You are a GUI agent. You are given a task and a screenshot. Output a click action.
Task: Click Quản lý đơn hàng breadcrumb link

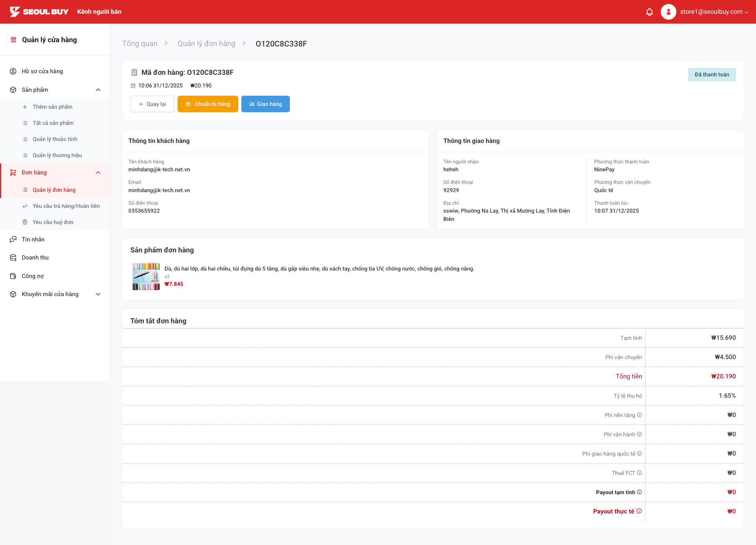[206, 44]
